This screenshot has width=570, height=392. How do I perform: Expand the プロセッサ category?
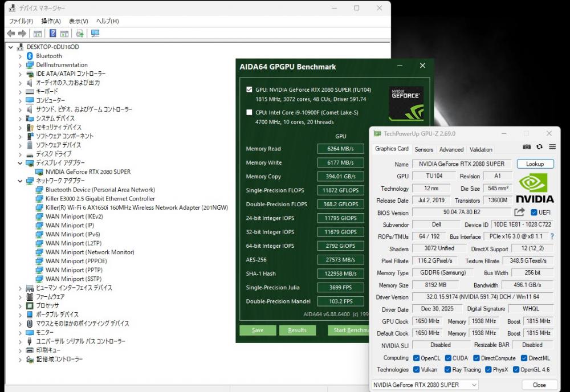(x=20, y=306)
